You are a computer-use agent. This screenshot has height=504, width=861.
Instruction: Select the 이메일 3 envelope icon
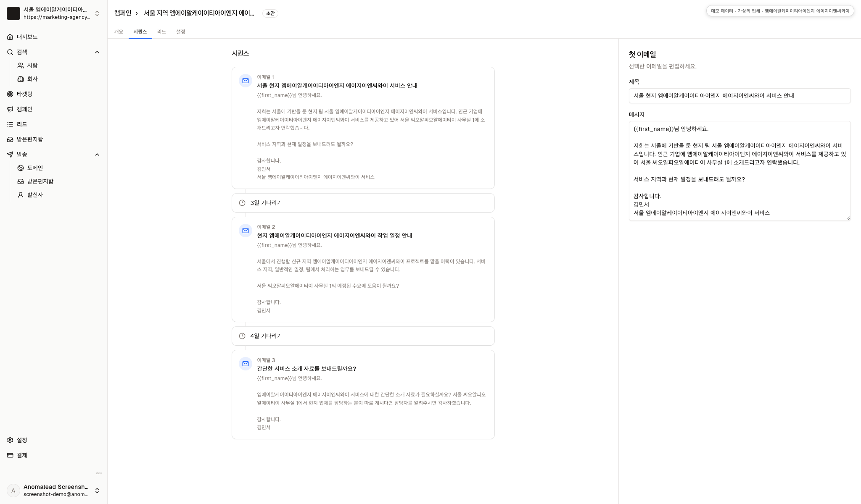246,364
